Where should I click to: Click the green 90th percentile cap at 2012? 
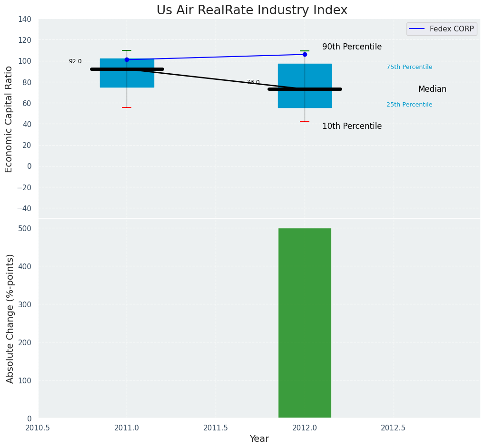coord(305,51)
